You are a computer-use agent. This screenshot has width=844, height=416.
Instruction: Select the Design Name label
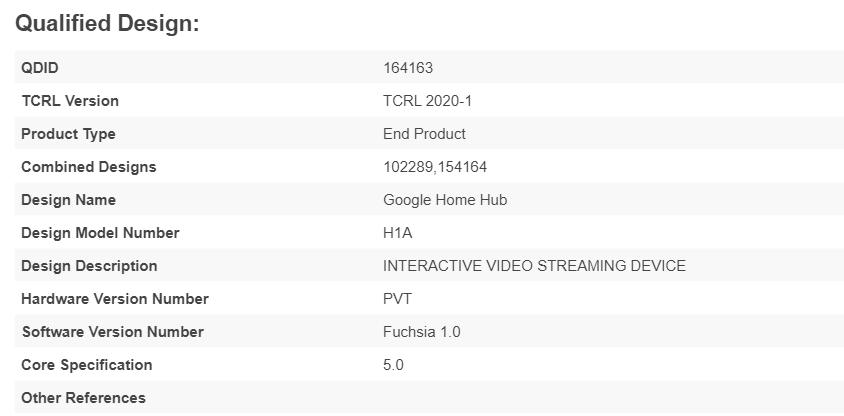coord(68,200)
